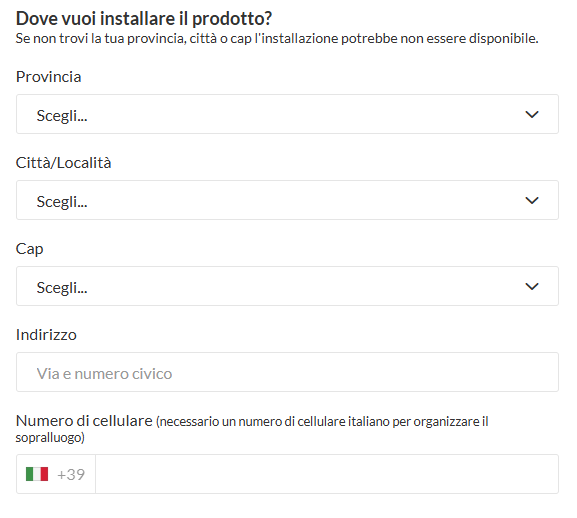Focus the Indirizzo address input field
Image resolution: width=577 pixels, height=518 pixels.
point(287,372)
